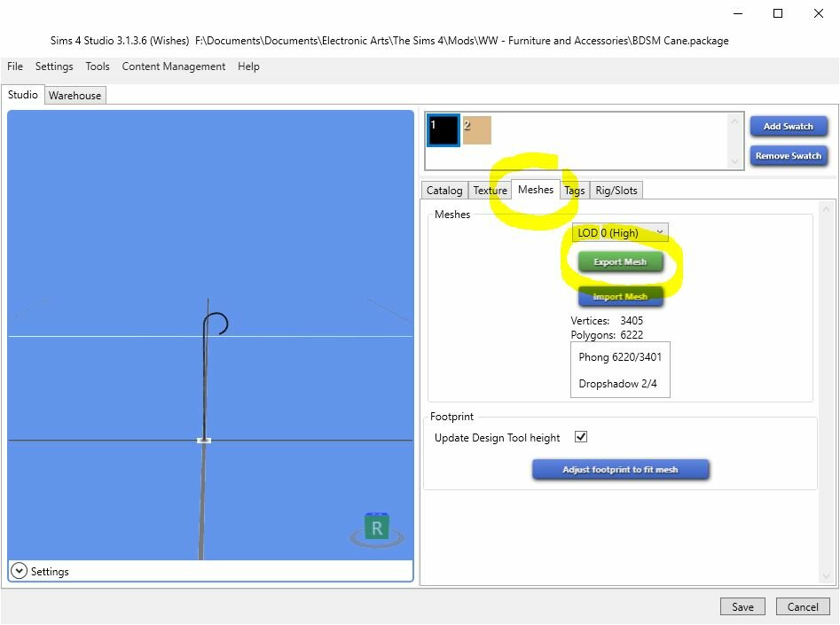This screenshot has width=840, height=625.
Task: Select black swatch number 1
Action: (x=443, y=130)
